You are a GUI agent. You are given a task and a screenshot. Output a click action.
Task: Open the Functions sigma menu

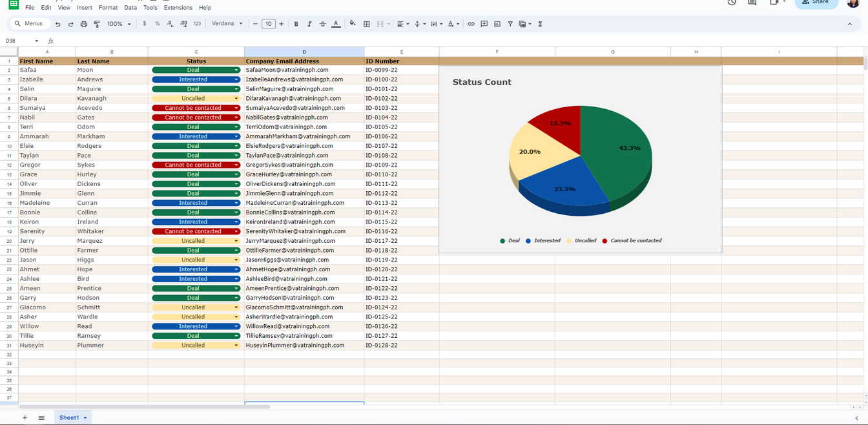pos(540,24)
